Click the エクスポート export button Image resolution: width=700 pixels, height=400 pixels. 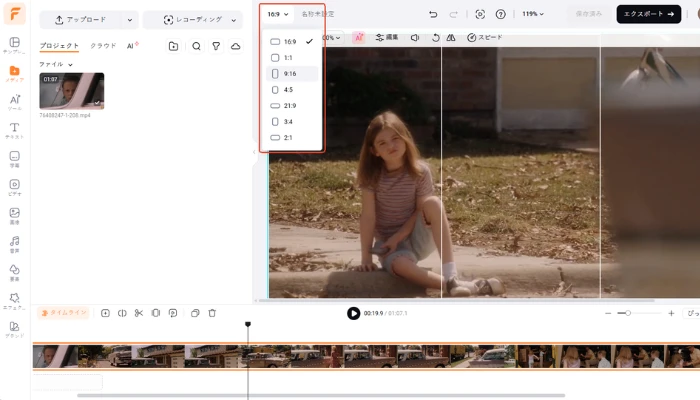coord(648,14)
